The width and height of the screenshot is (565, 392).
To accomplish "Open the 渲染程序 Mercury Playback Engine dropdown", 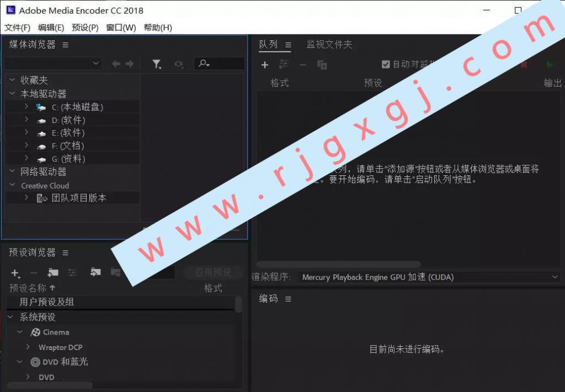I will 428,277.
